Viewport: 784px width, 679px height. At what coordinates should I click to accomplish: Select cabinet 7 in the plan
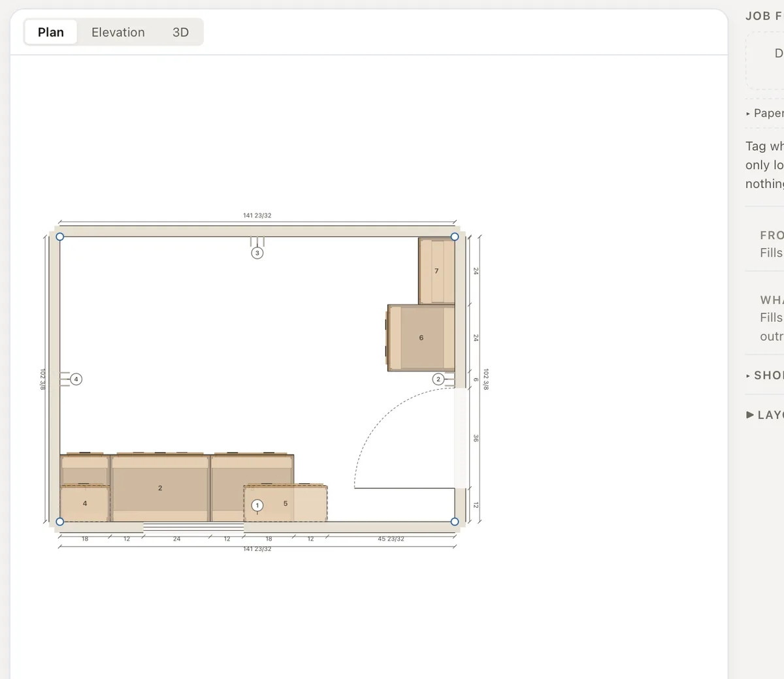(436, 271)
